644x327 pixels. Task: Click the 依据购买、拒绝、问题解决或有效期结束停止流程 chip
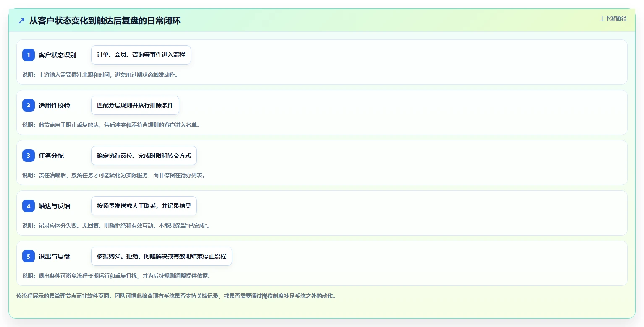pos(162,256)
